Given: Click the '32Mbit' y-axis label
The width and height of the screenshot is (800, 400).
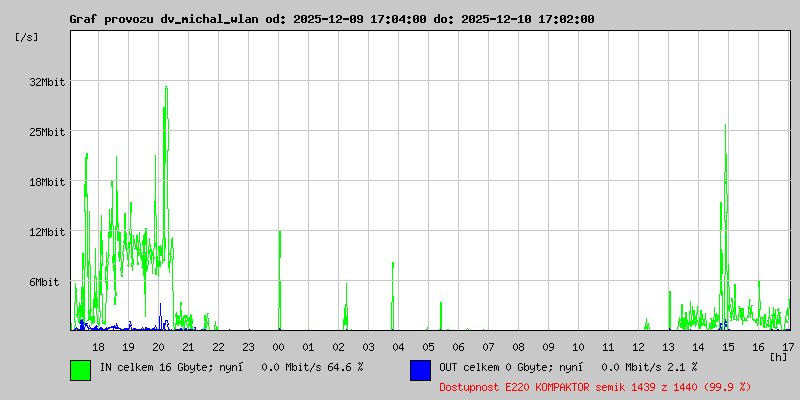Looking at the screenshot, I should click(47, 82).
